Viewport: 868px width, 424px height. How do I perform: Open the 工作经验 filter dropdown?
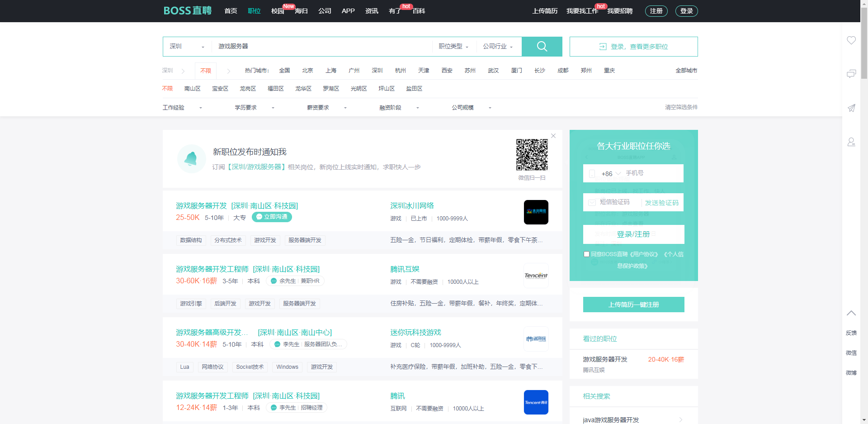183,108
